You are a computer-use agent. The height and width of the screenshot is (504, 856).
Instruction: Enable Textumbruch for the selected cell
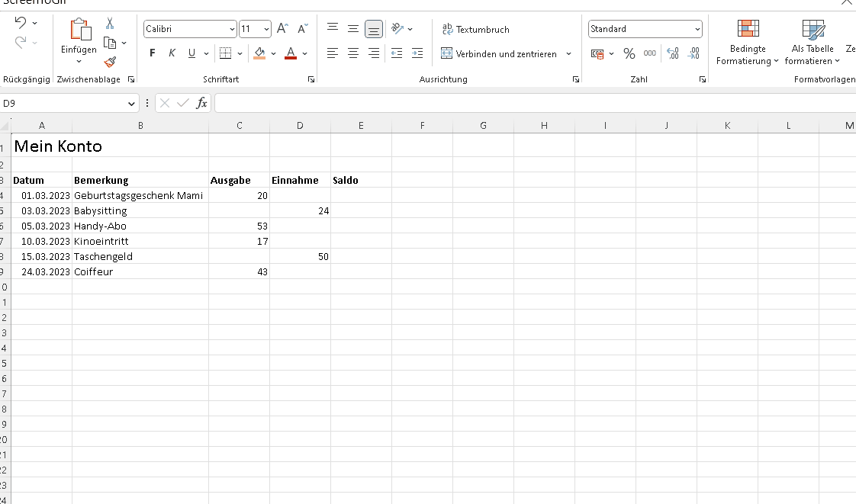pos(472,29)
